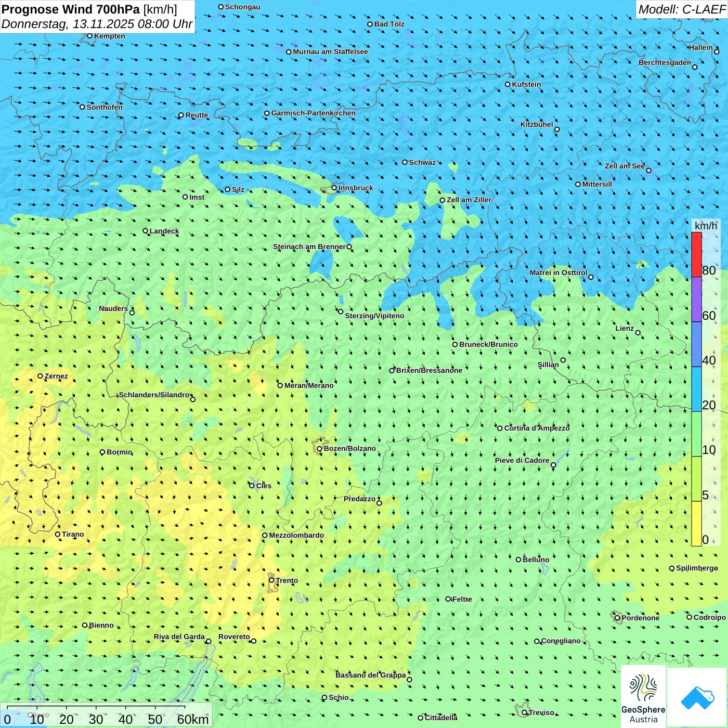Click the Kempten location marker
728x728 pixels.
coord(90,36)
